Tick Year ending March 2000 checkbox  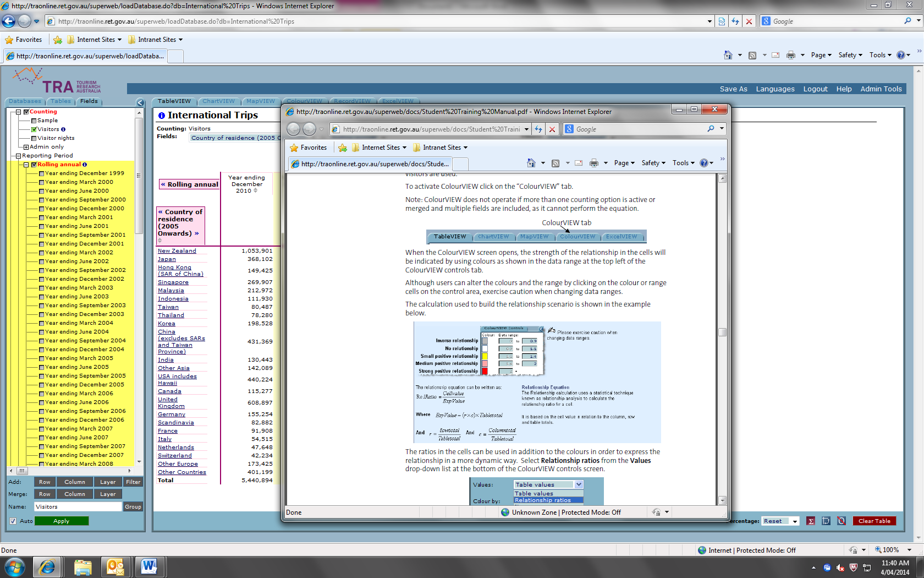click(x=41, y=182)
